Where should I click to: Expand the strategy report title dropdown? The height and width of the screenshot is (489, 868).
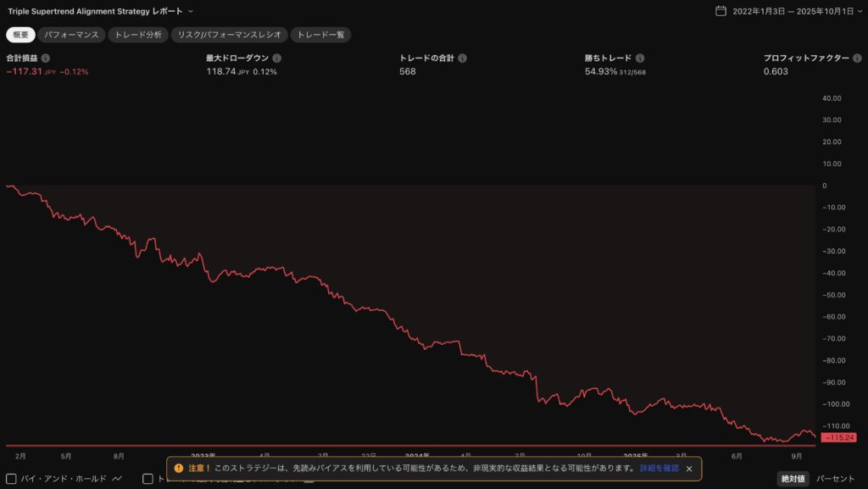pyautogui.click(x=191, y=11)
